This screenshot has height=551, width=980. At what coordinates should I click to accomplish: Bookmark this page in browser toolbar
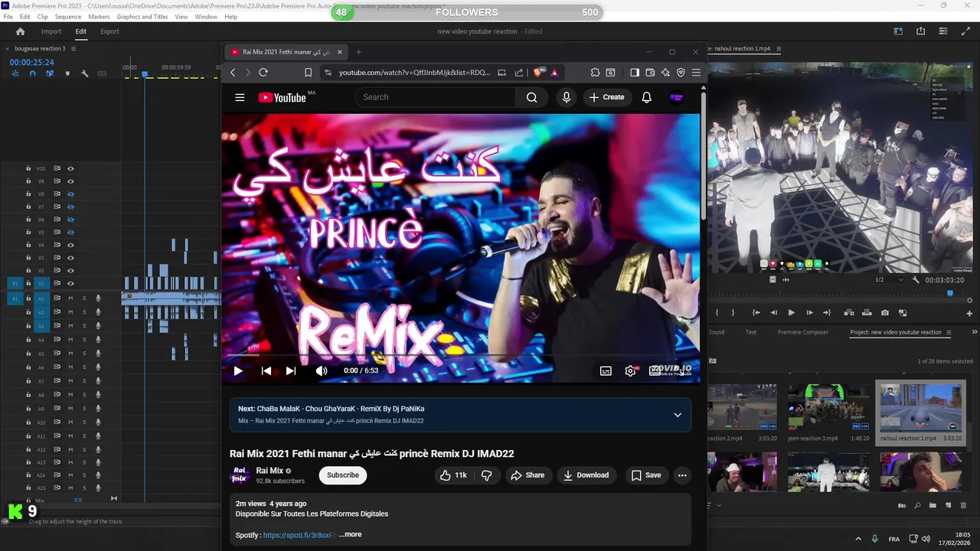click(x=309, y=73)
